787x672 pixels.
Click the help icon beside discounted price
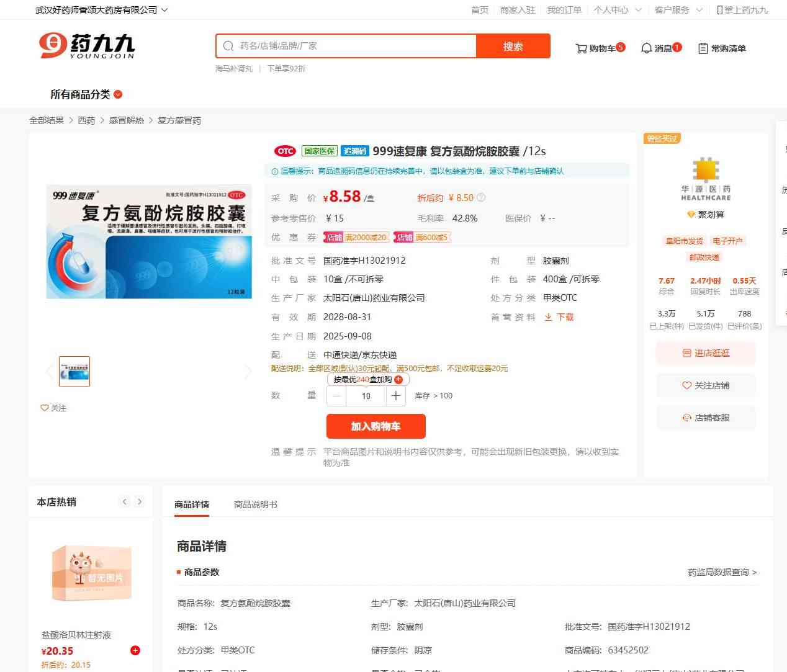click(481, 198)
